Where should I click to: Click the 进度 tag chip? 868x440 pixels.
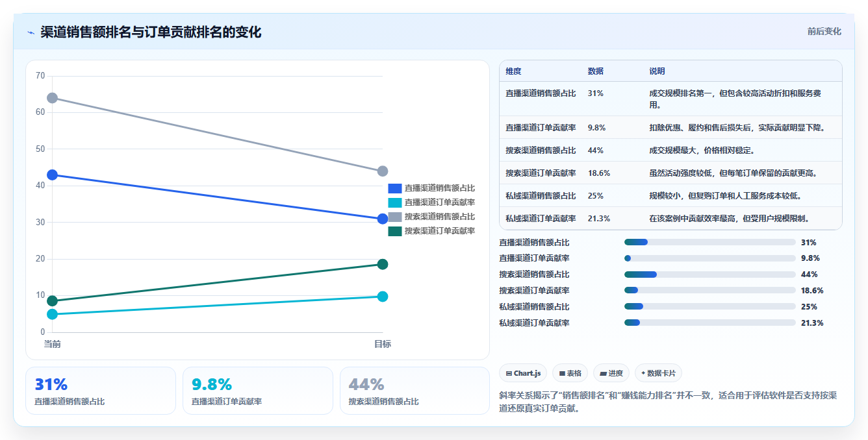click(x=611, y=373)
